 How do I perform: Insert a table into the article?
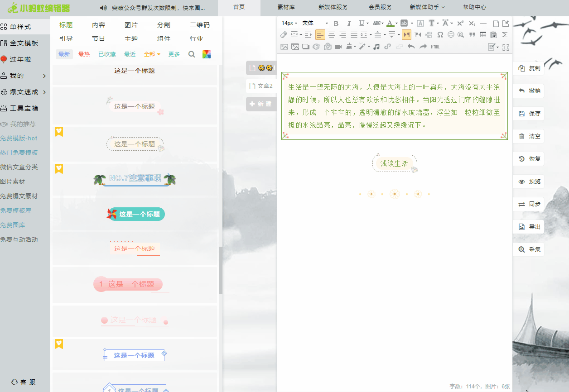tap(483, 35)
